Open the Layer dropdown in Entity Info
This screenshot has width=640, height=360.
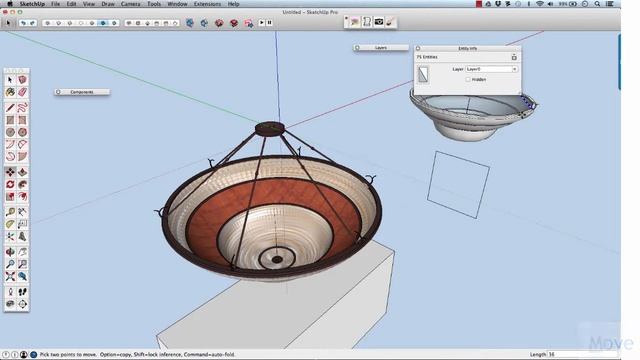pyautogui.click(x=491, y=69)
